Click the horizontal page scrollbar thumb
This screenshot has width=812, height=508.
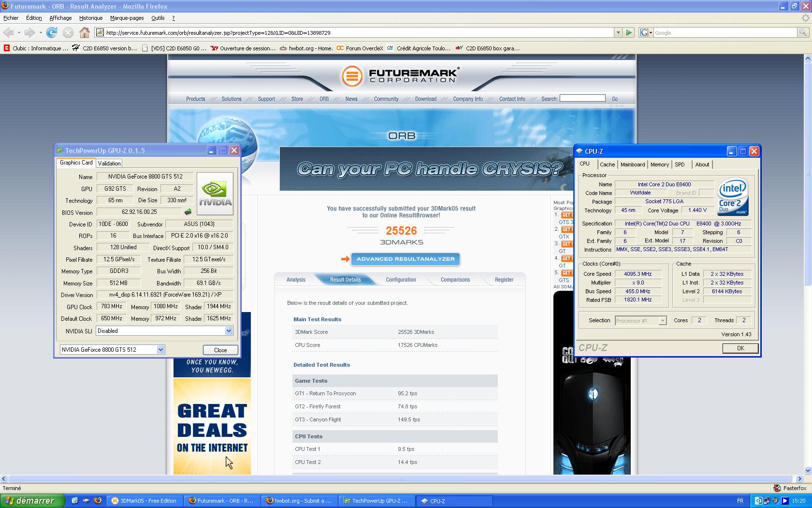point(400,478)
